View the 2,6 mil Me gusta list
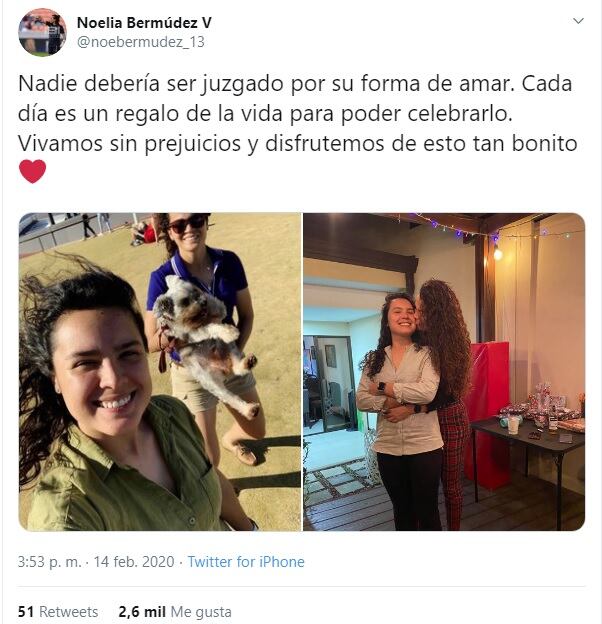 [175, 612]
